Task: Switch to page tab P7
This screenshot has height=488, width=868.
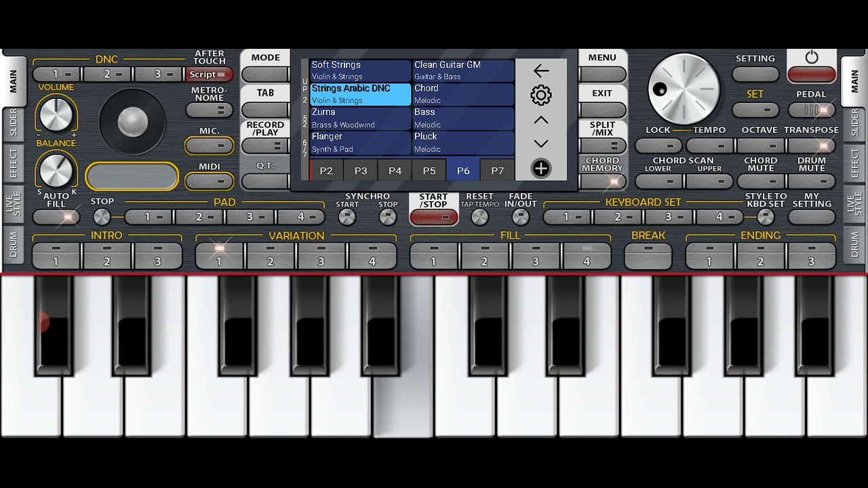Action: click(x=498, y=170)
